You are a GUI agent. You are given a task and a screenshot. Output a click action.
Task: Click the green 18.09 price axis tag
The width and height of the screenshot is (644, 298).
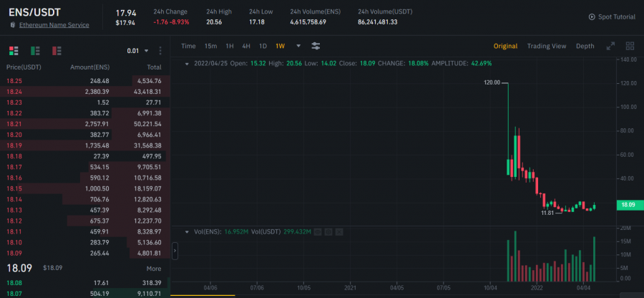628,205
